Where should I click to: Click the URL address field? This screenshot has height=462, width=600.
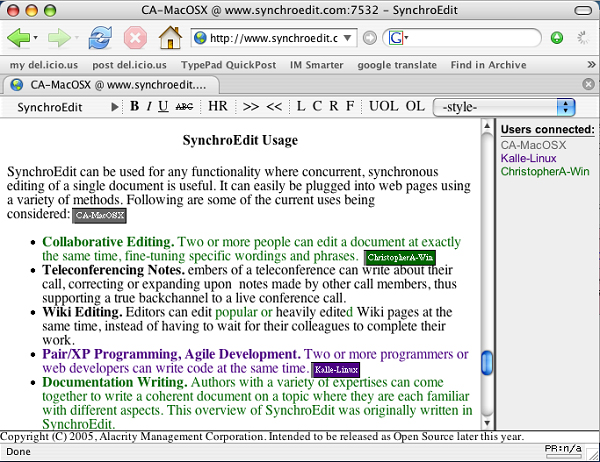[x=274, y=38]
